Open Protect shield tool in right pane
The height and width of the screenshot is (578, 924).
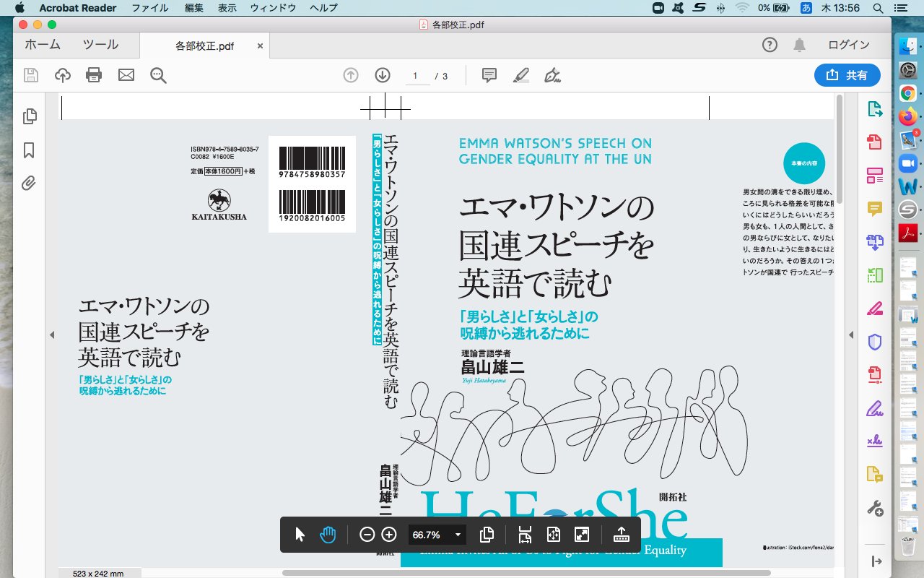tap(875, 342)
